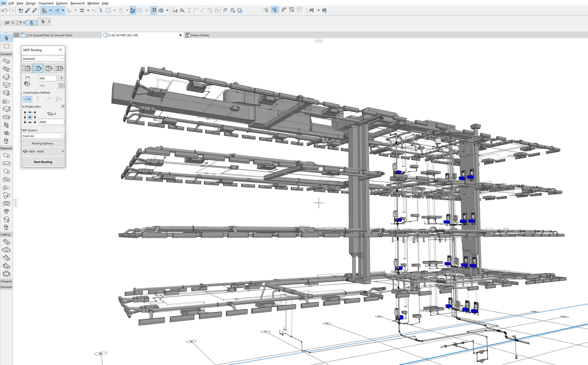Image resolution: width=588 pixels, height=365 pixels.
Task: Select the horizontal construction method arrow
Action: 27,99
